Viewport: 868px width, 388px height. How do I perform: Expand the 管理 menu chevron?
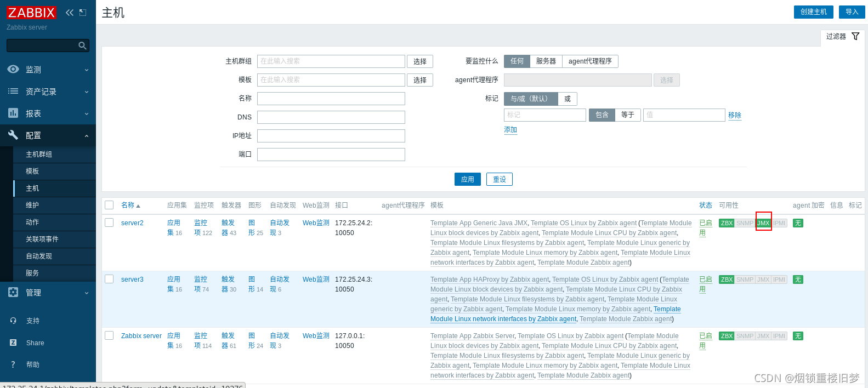[x=87, y=293]
